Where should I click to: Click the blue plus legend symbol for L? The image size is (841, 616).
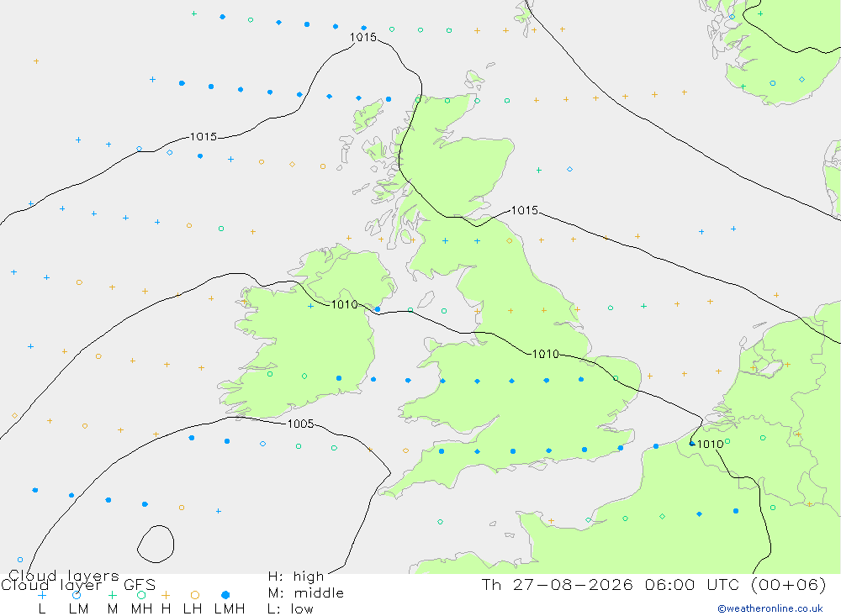[42, 594]
